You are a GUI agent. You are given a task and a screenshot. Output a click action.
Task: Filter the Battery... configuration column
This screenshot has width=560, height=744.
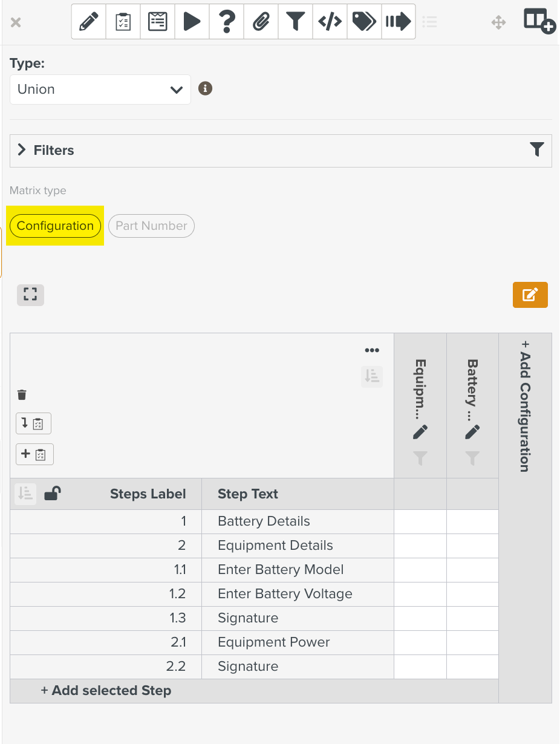point(472,458)
